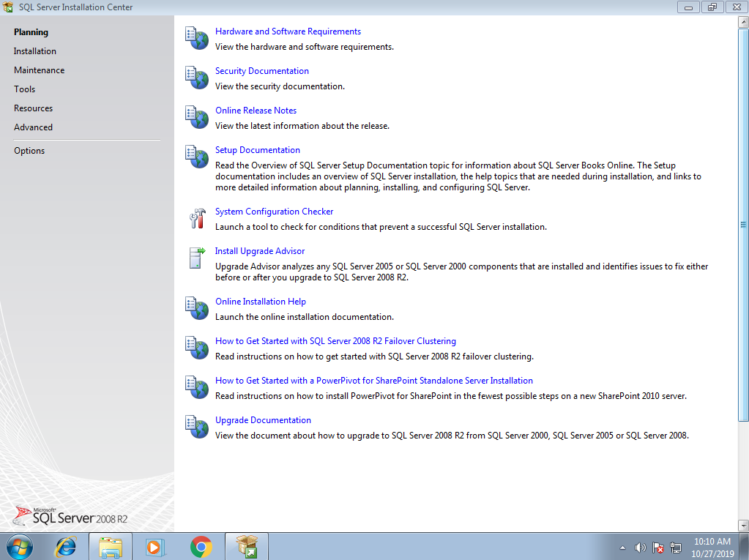Open Hardware and Software Requirements link

288,31
